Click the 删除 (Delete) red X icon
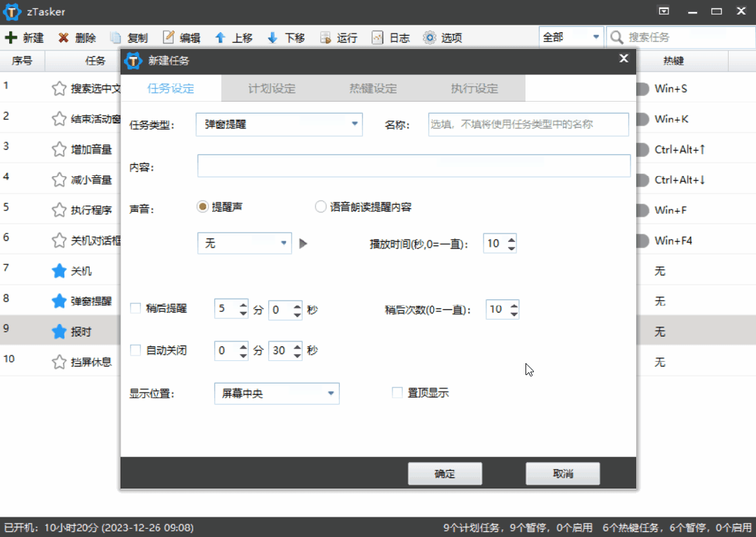 tap(64, 38)
